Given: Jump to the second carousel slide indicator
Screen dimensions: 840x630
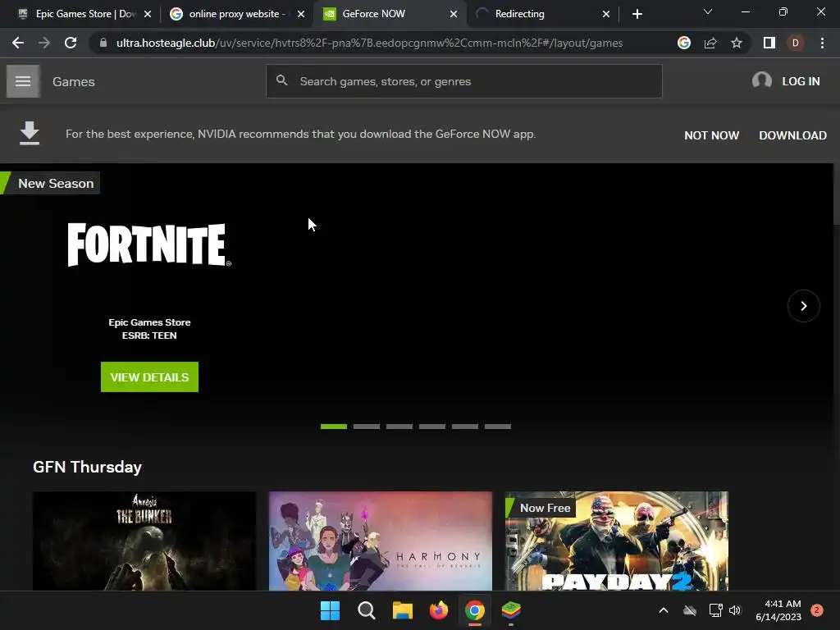Looking at the screenshot, I should [367, 427].
